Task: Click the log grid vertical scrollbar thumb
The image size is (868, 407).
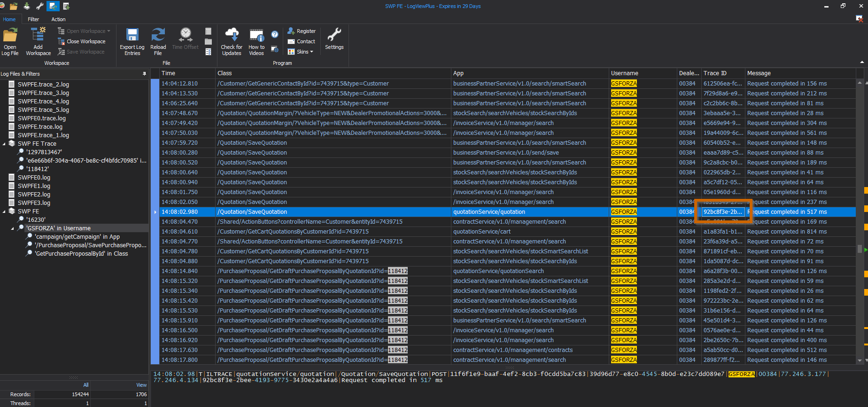Action: pos(860,249)
